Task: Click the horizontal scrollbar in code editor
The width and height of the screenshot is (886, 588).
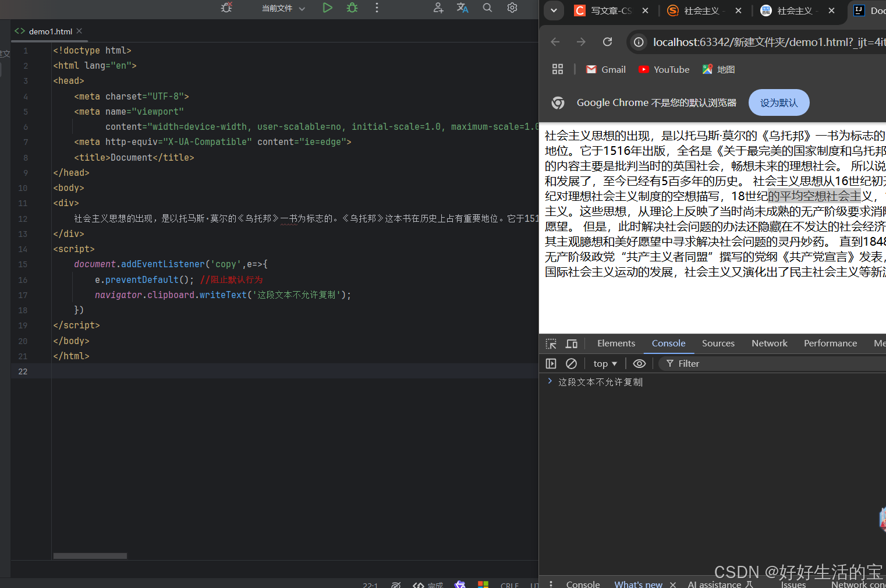Action: click(x=90, y=556)
